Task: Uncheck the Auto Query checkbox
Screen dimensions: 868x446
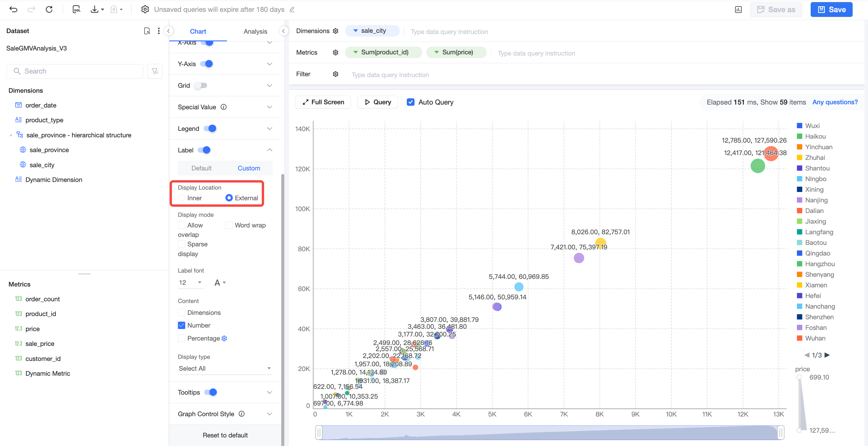Action: pyautogui.click(x=410, y=102)
